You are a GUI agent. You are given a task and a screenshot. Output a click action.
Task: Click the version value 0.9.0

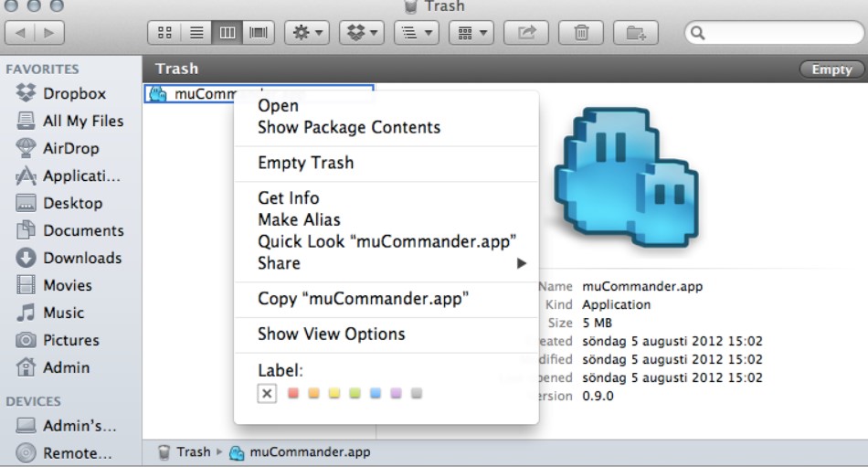pos(598,396)
